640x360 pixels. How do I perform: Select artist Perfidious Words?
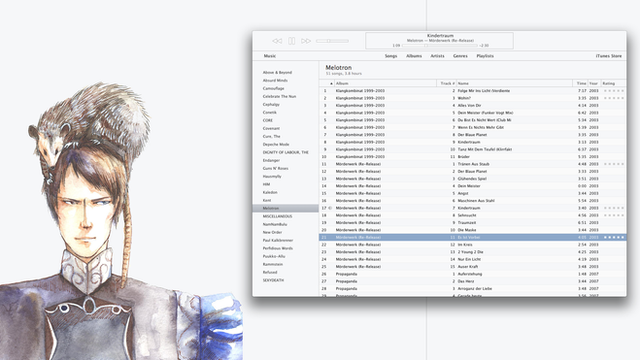point(278,248)
